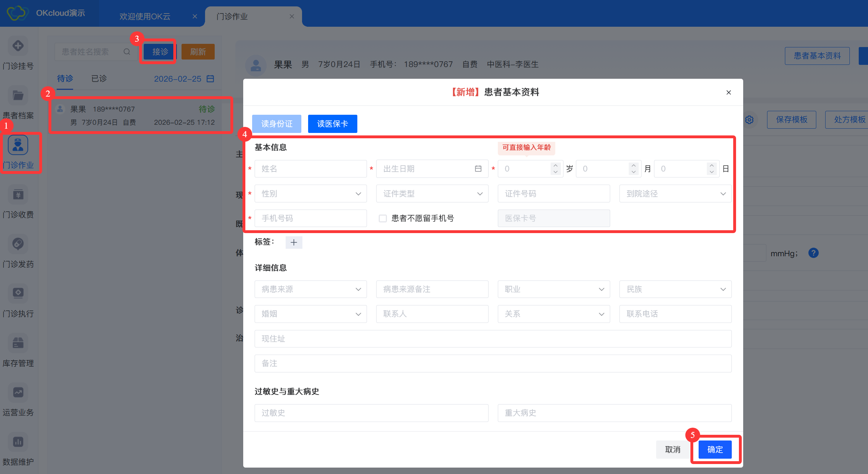Click the 确定 confirm button
Viewport: 868px width, 474px height.
715,449
